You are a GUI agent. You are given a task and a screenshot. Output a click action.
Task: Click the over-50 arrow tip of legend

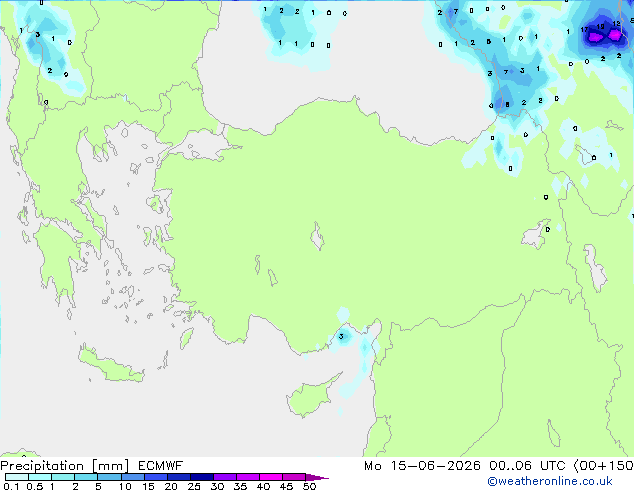pyautogui.click(x=317, y=477)
